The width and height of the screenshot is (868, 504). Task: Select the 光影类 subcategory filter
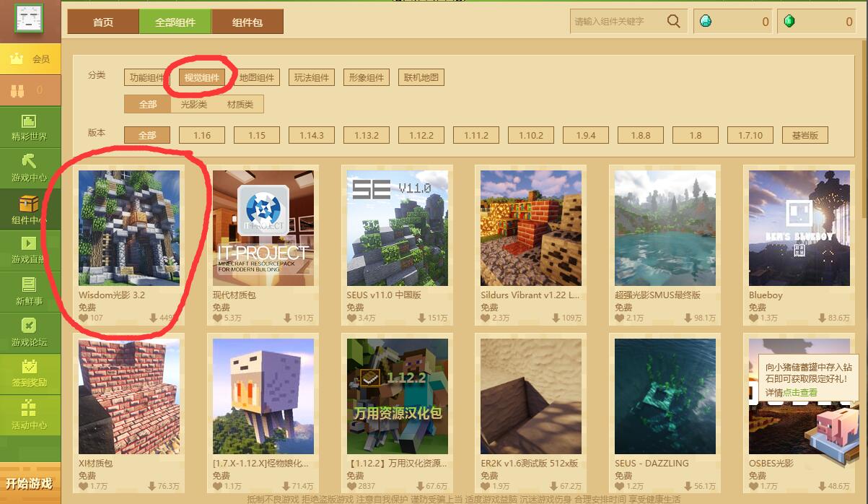click(x=193, y=105)
